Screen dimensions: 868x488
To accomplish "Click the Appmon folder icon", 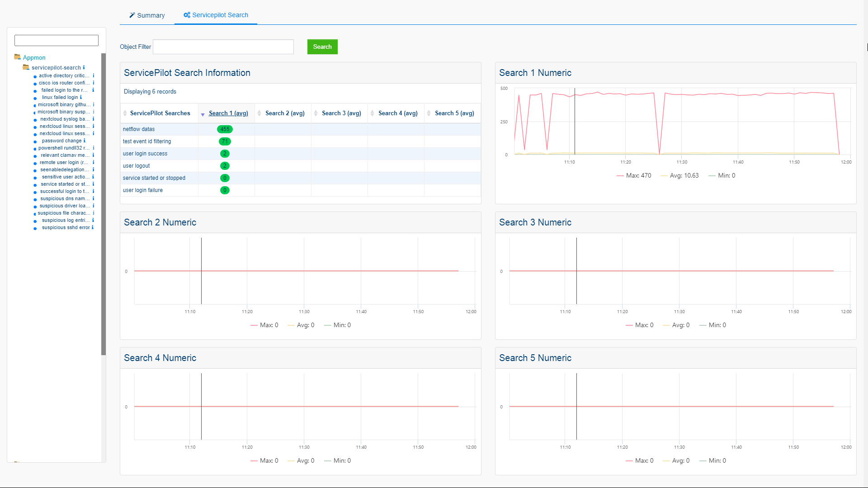I will (17, 57).
